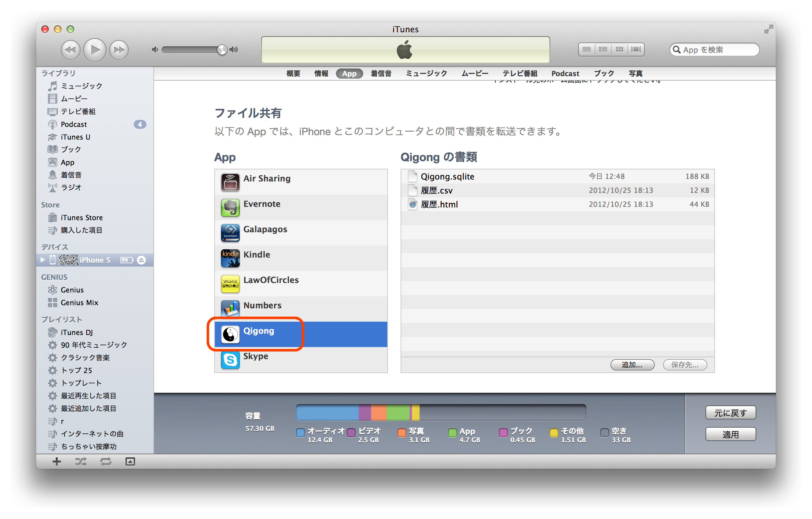The height and width of the screenshot is (519, 812).
Task: Click the rewind button
Action: coord(70,49)
